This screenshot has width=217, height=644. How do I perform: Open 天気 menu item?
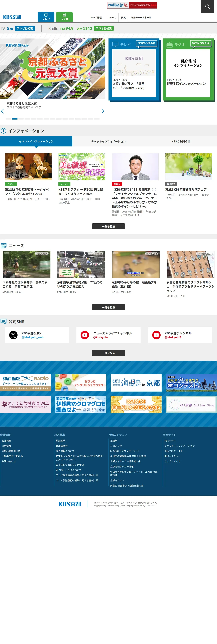pos(123,18)
